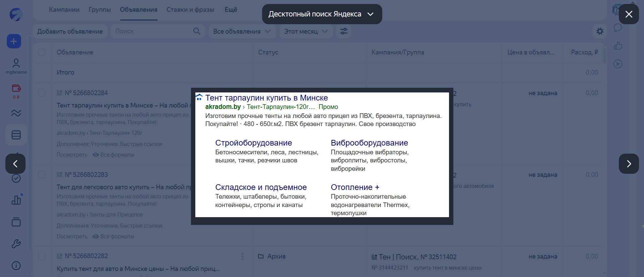The height and width of the screenshot is (277, 644).
Task: Open the Ещё menu tab
Action: pos(231,10)
